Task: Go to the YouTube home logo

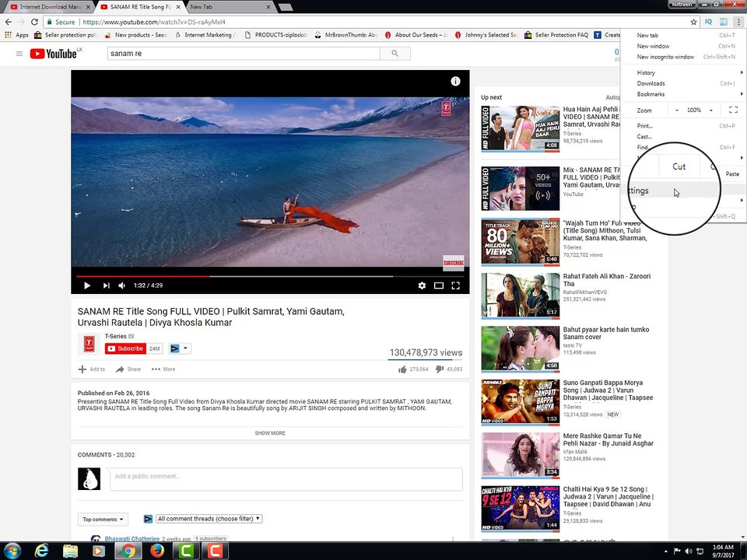Action: [54, 54]
